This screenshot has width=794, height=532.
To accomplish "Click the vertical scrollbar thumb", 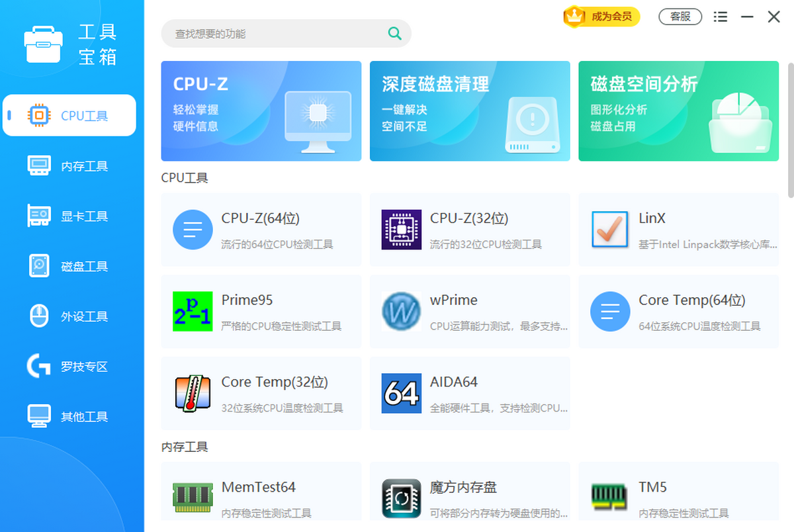I will 791,130.
